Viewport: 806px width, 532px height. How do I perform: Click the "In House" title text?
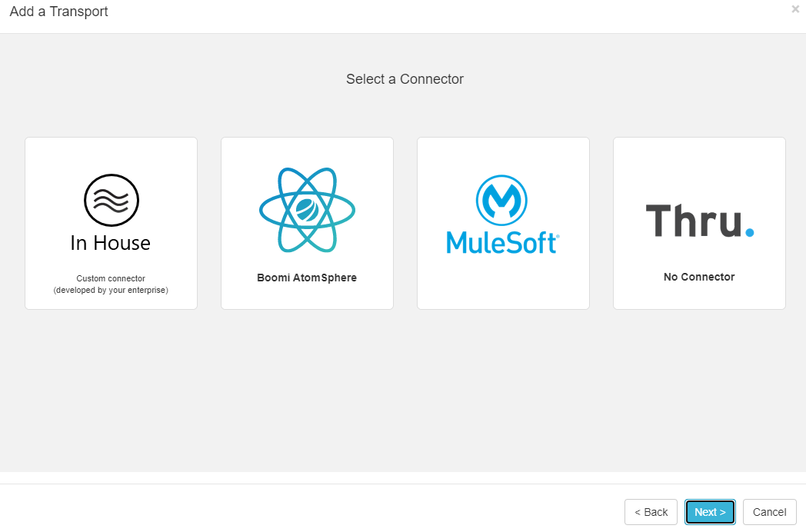click(111, 243)
